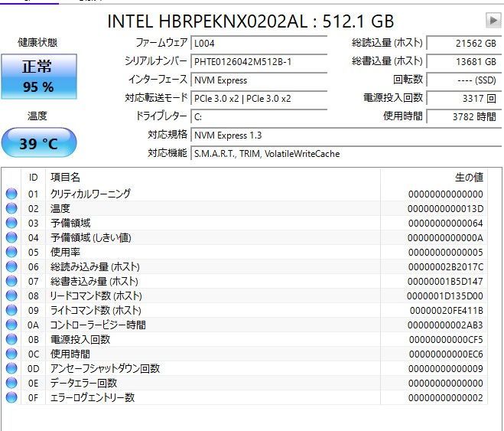Click the 健康状態 label
This screenshot has width=504, height=431.
point(37,42)
